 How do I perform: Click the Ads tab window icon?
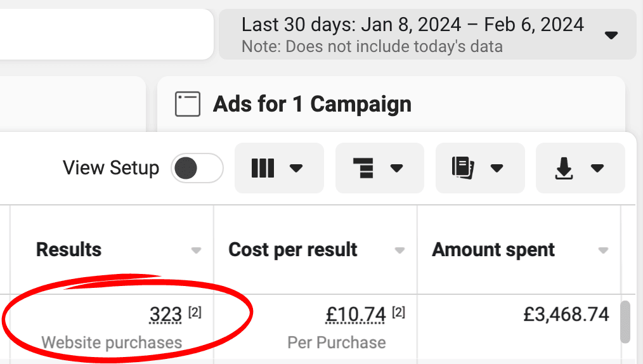pos(188,104)
